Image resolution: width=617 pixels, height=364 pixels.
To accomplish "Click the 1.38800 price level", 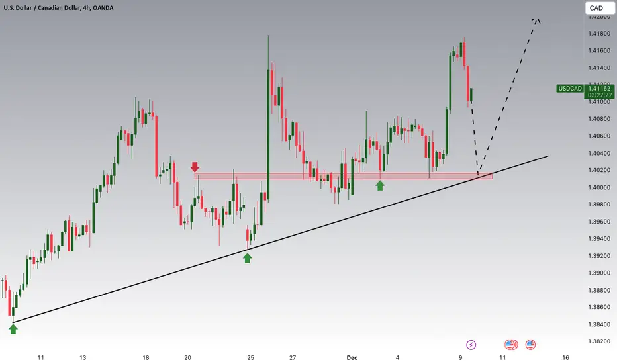I will [599, 290].
